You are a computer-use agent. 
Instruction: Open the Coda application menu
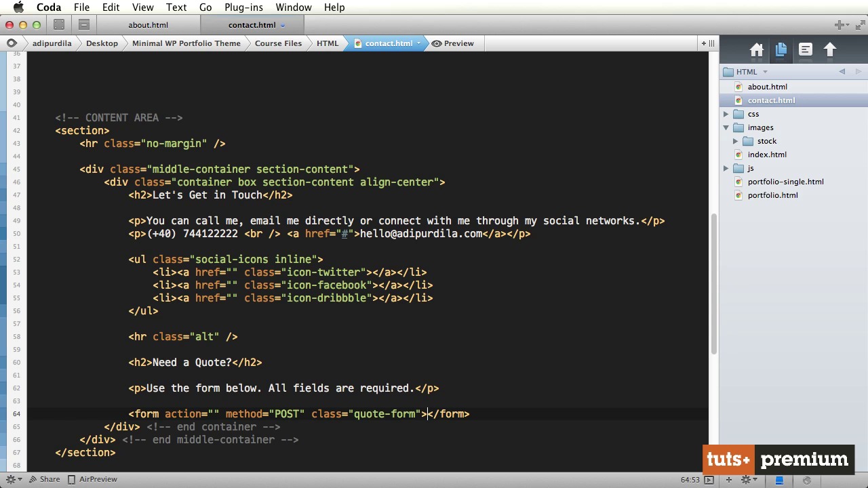click(49, 7)
